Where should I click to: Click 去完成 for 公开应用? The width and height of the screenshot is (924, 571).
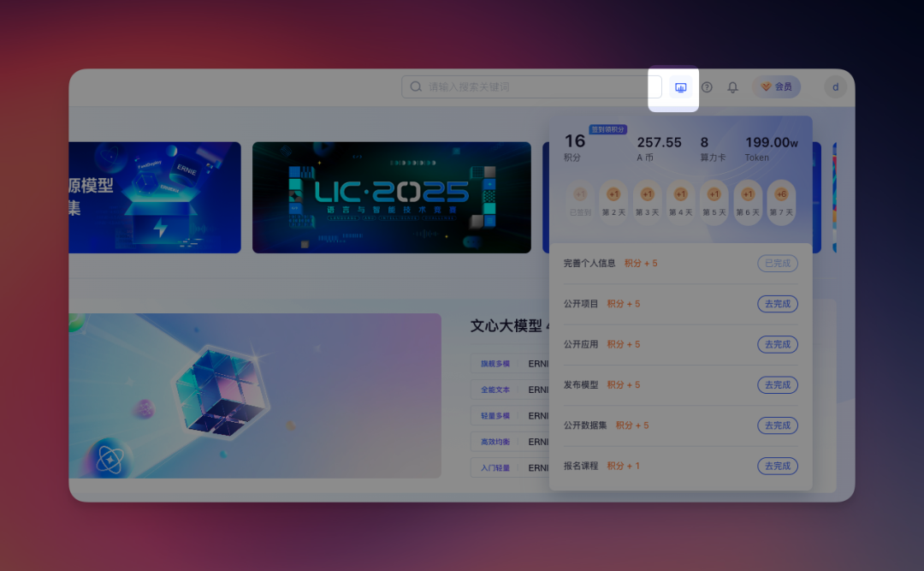(777, 344)
